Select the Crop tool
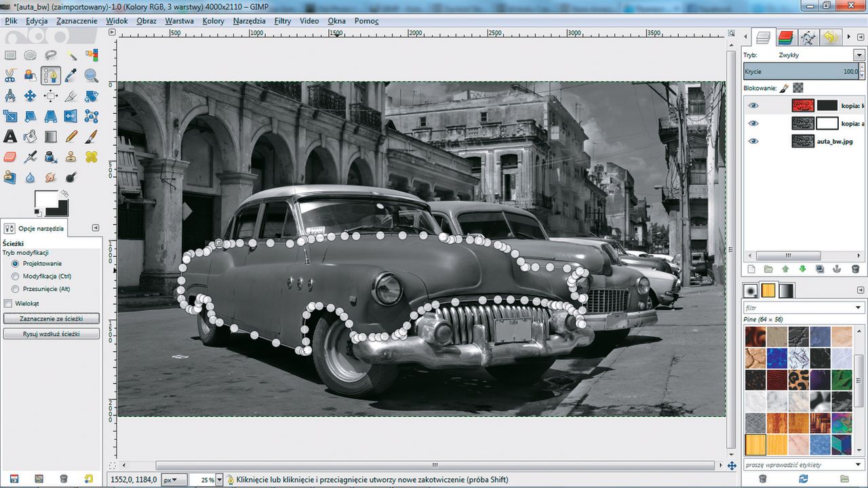The image size is (868, 488). click(71, 96)
